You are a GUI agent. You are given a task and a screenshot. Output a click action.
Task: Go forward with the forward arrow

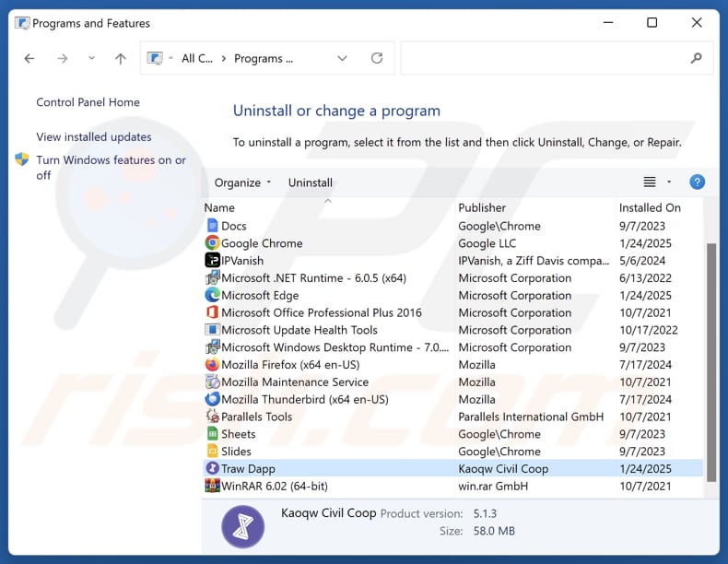click(63, 58)
